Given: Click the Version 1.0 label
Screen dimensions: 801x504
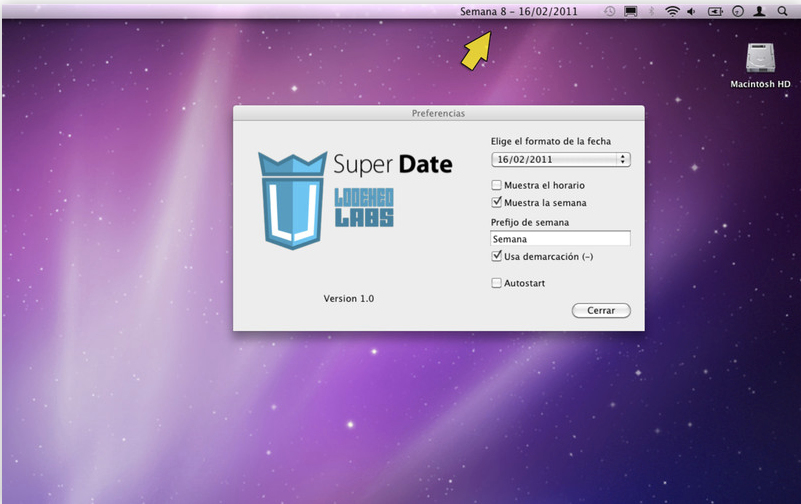Looking at the screenshot, I should pyautogui.click(x=348, y=298).
